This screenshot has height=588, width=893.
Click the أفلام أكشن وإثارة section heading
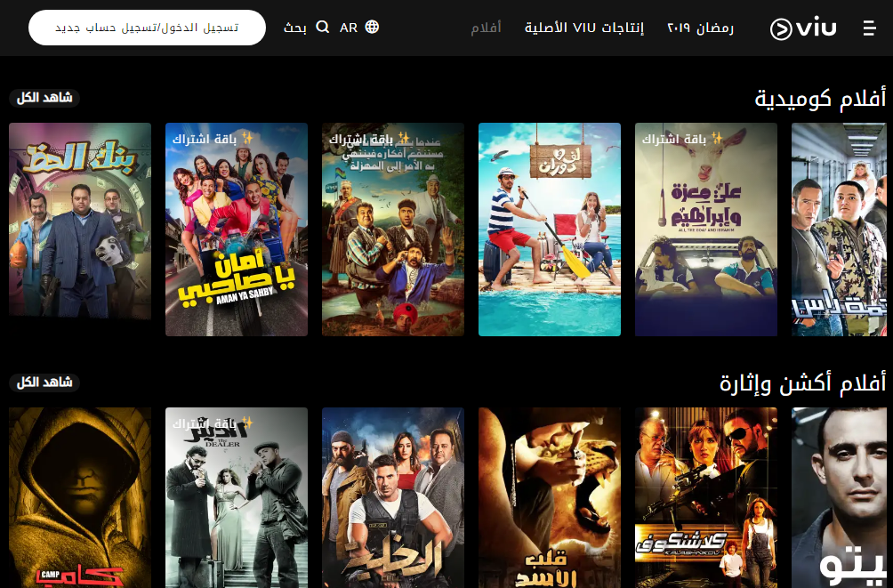(802, 383)
